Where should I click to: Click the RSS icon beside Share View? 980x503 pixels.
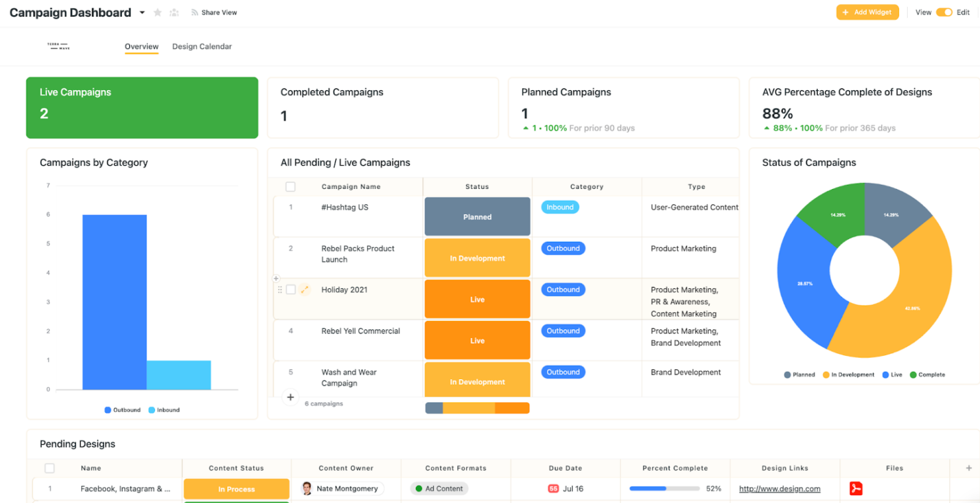(x=195, y=12)
